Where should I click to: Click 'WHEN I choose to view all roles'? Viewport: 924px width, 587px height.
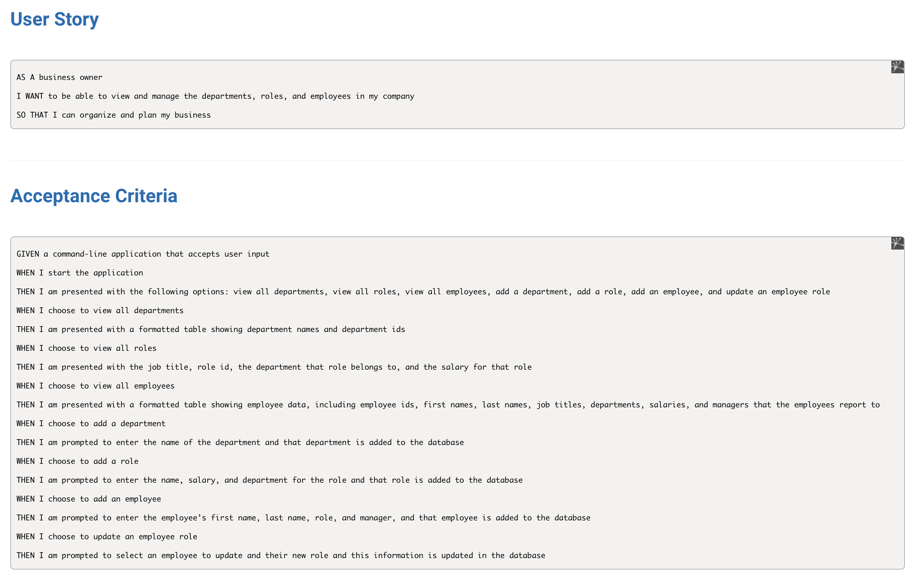coord(87,348)
